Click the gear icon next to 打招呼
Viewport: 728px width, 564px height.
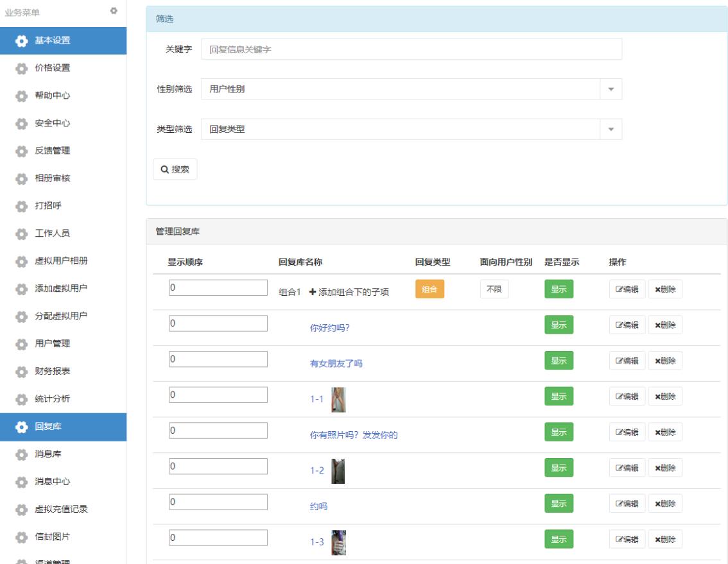21,206
